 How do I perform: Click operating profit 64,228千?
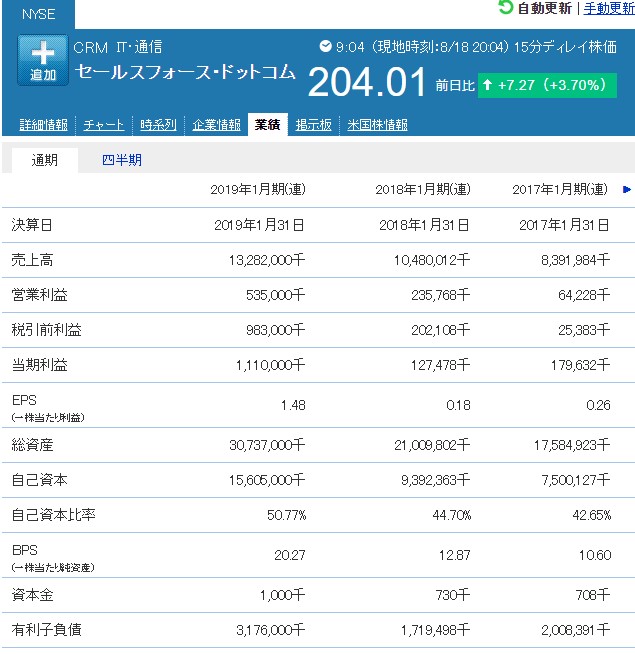(x=584, y=295)
